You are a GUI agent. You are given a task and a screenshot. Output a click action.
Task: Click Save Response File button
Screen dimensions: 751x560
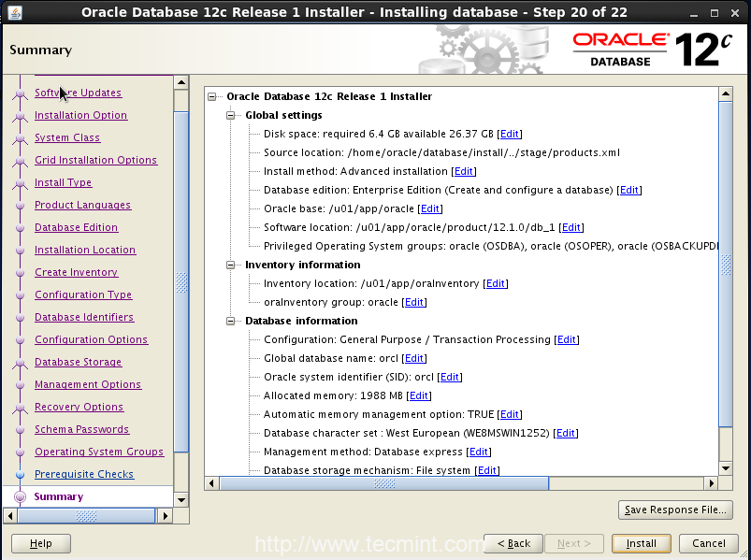(x=675, y=510)
